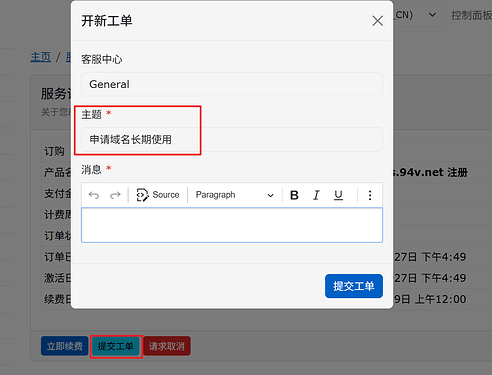Submit ticket with blue 提交工单 button
Image resolution: width=492 pixels, height=375 pixels.
(x=354, y=286)
